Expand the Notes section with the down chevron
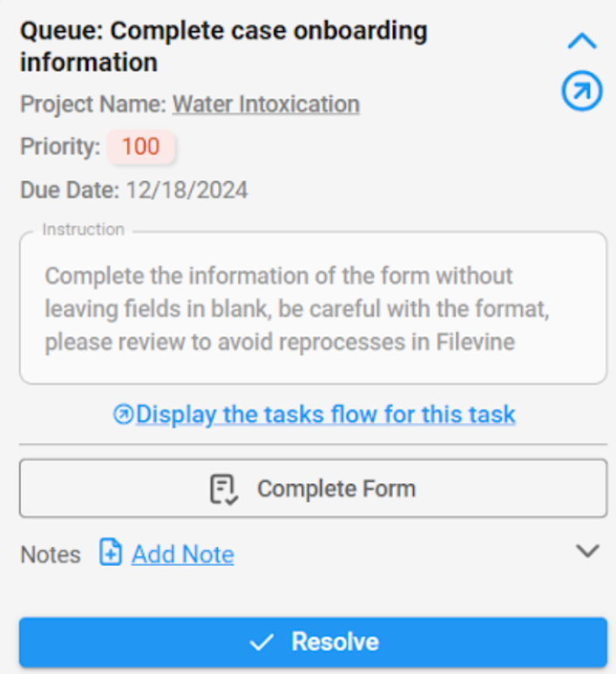 [589, 551]
